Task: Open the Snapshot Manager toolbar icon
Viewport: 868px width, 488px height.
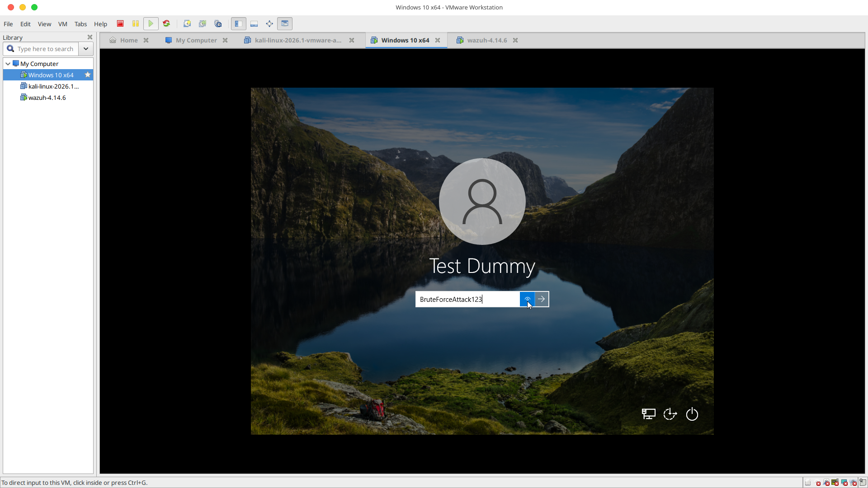Action: tap(218, 23)
